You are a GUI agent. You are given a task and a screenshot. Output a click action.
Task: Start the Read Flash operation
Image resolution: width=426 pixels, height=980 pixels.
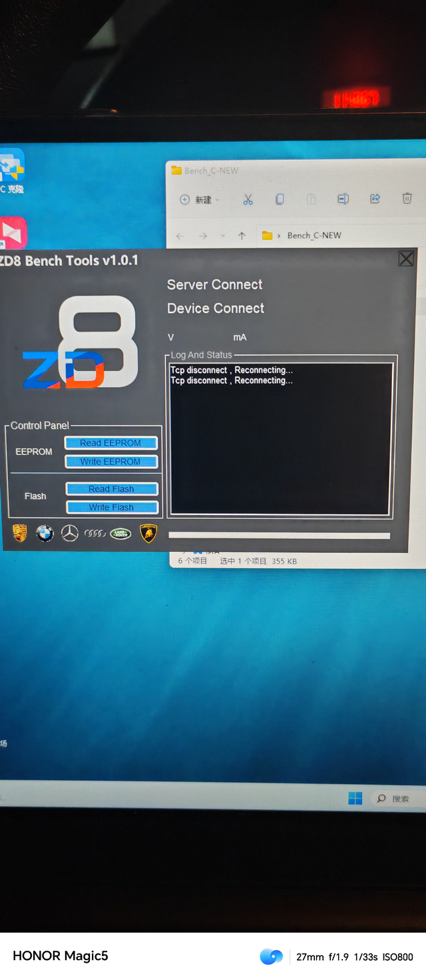click(x=112, y=489)
